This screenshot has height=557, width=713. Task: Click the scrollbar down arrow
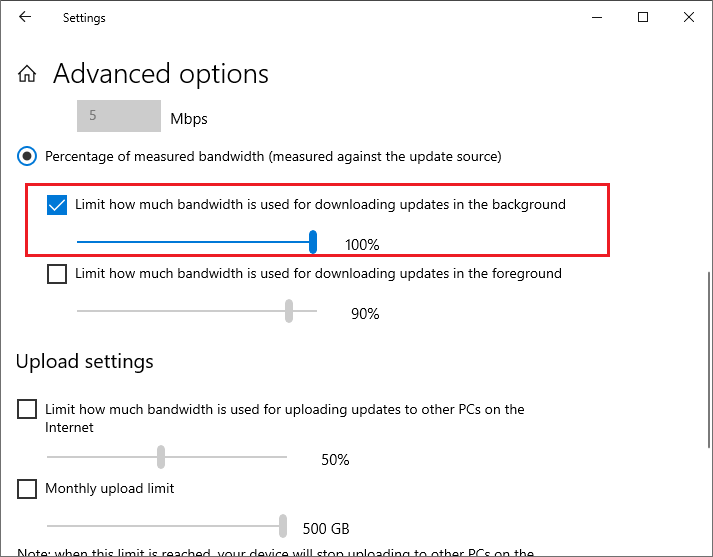pos(708,550)
